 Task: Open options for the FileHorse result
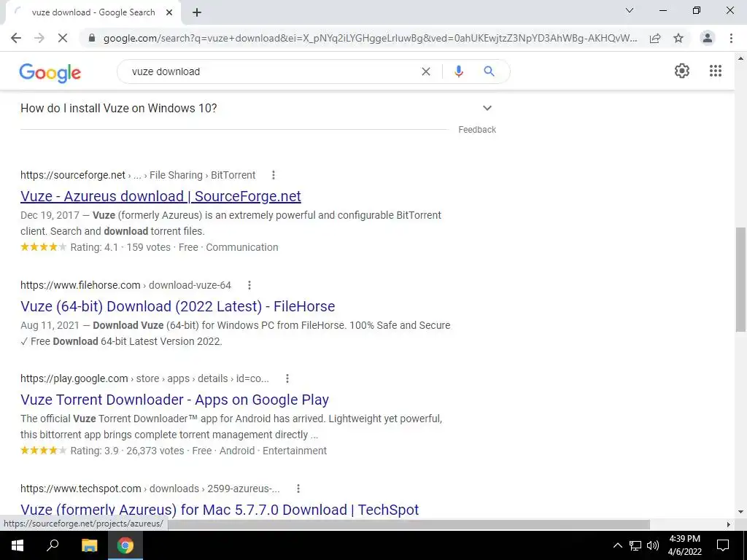click(249, 285)
